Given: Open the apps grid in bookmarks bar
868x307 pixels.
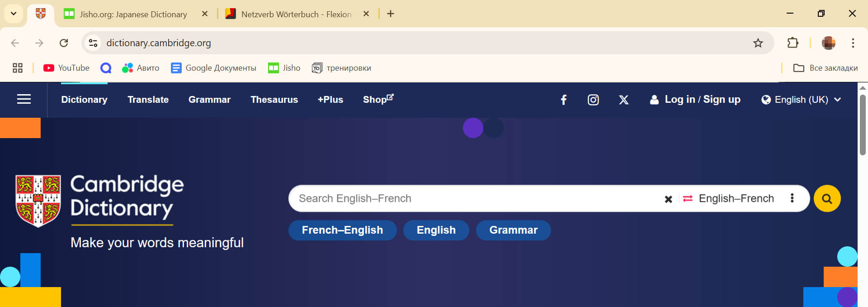Looking at the screenshot, I should pyautogui.click(x=18, y=68).
